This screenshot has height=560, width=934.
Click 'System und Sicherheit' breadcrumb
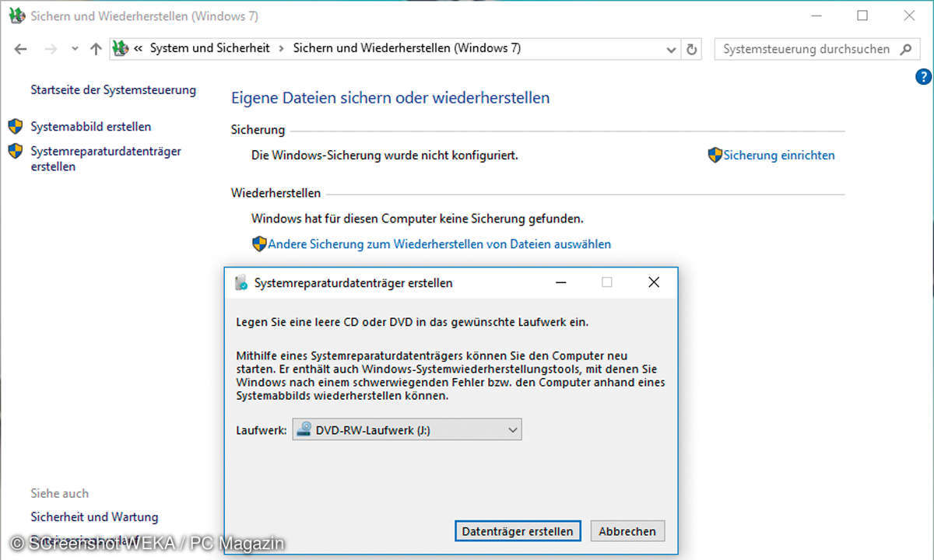210,48
